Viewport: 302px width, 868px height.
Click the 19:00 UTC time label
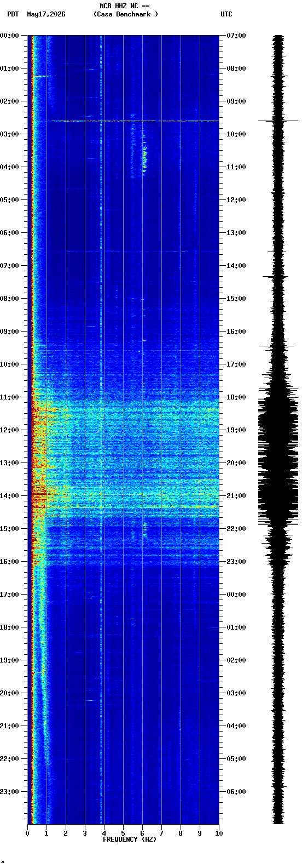click(x=236, y=430)
